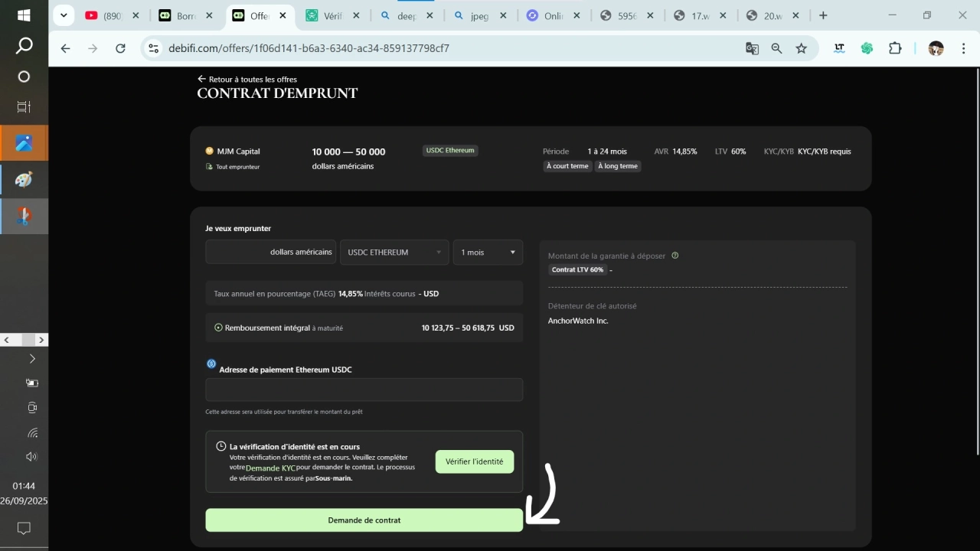Expand the 1 mois duration dropdown

click(x=488, y=253)
